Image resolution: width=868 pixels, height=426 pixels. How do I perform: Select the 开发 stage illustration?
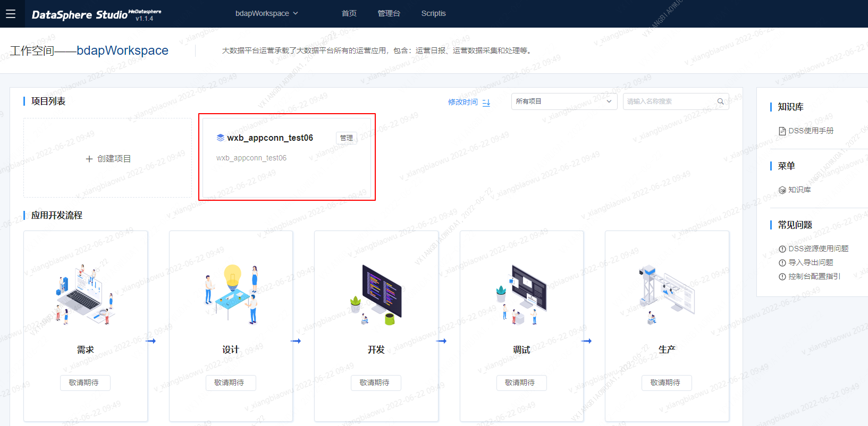point(376,295)
